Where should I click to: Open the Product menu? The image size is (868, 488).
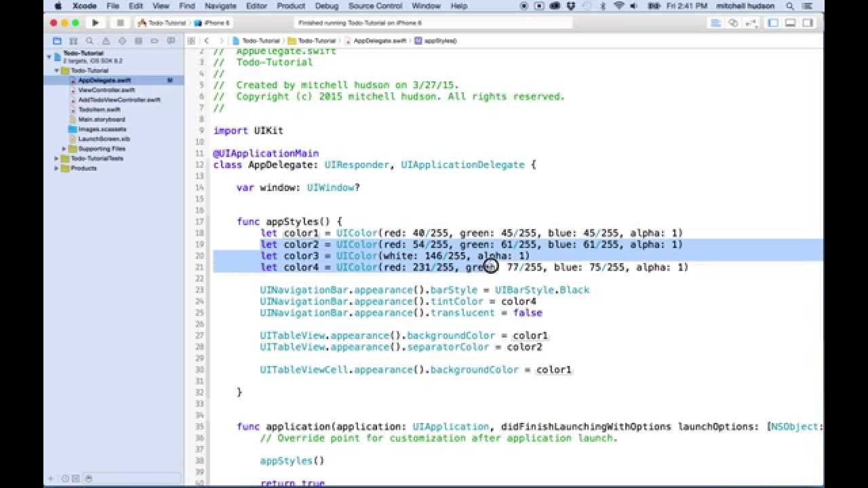click(x=291, y=6)
